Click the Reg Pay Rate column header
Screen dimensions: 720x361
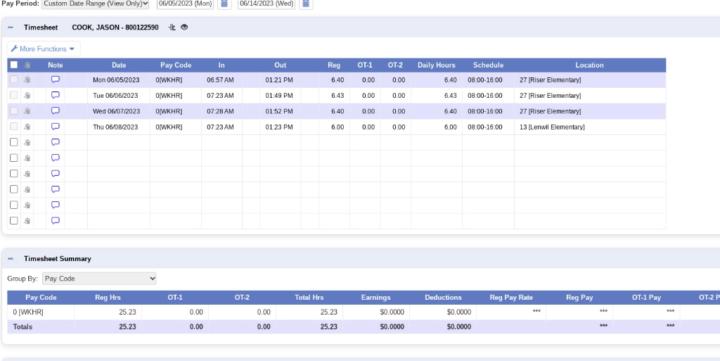coord(511,298)
